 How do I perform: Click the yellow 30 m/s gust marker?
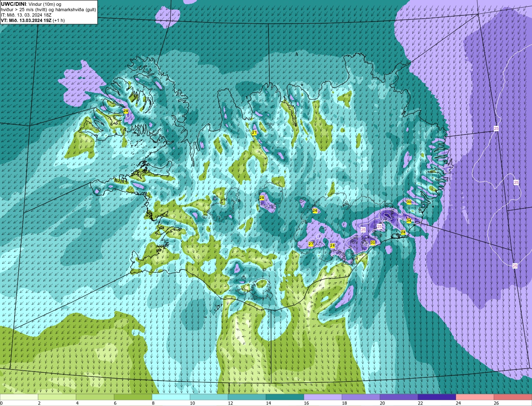[409, 202]
